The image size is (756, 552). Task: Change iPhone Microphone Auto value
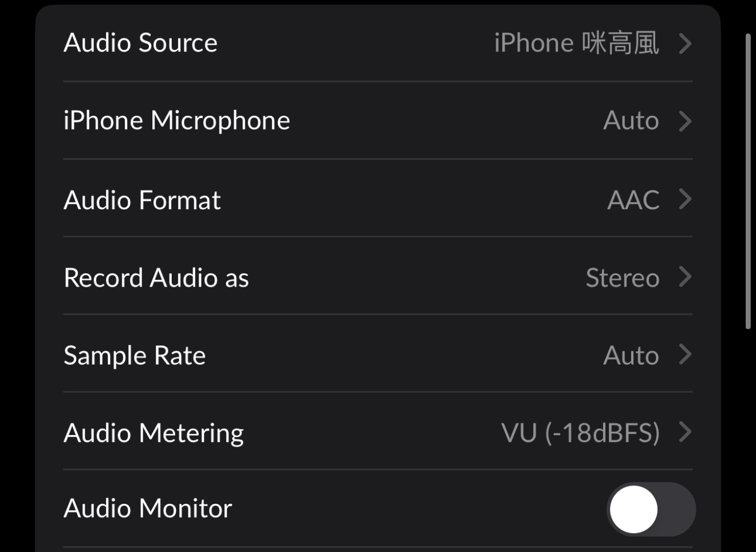[631, 121]
